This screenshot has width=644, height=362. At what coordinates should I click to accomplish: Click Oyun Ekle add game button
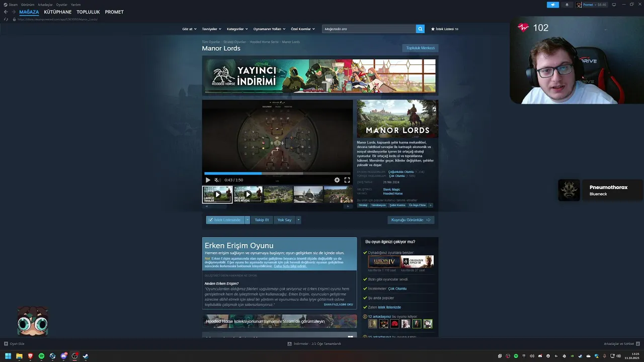tap(14, 344)
